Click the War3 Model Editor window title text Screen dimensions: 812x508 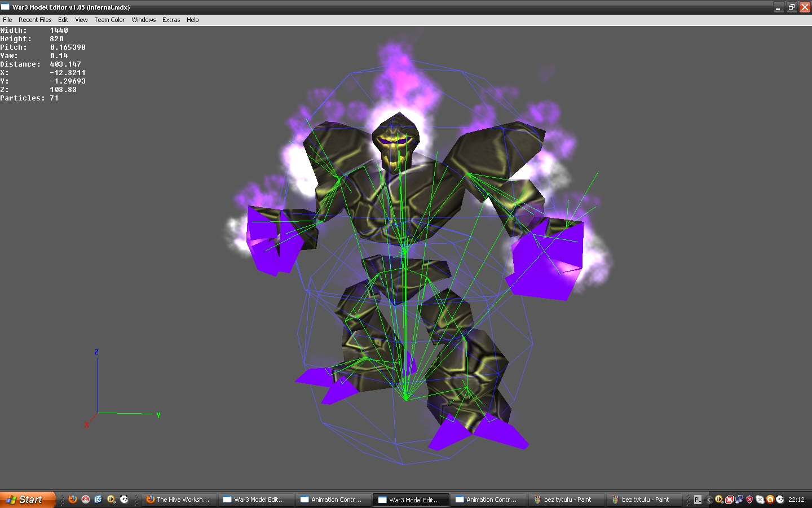pos(71,7)
